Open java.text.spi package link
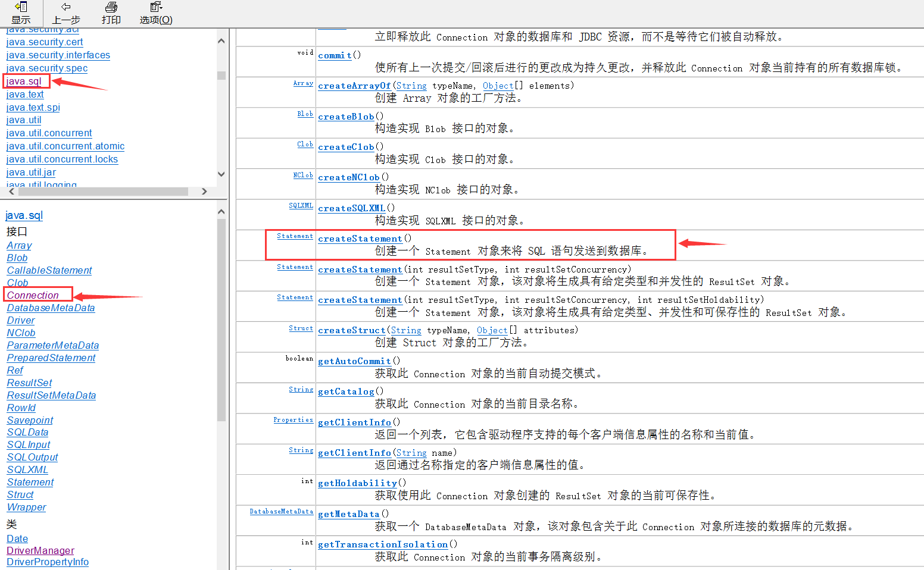This screenshot has height=570, width=924. [33, 108]
